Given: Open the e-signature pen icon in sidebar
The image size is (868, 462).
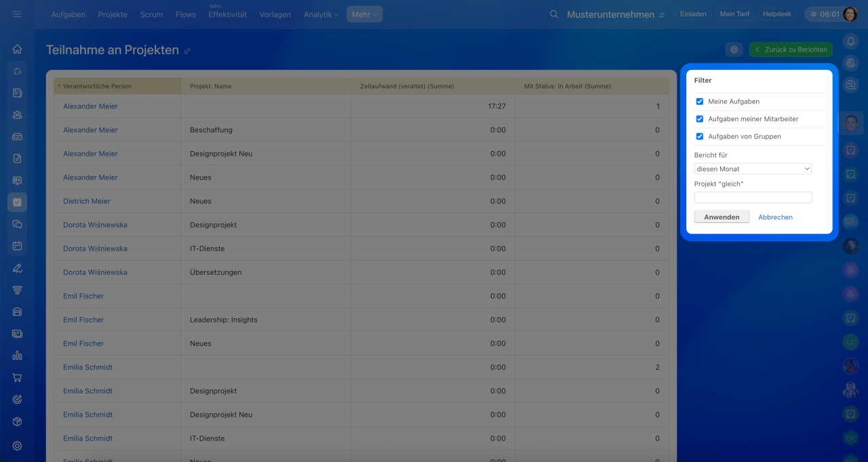Looking at the screenshot, I should coord(17,268).
